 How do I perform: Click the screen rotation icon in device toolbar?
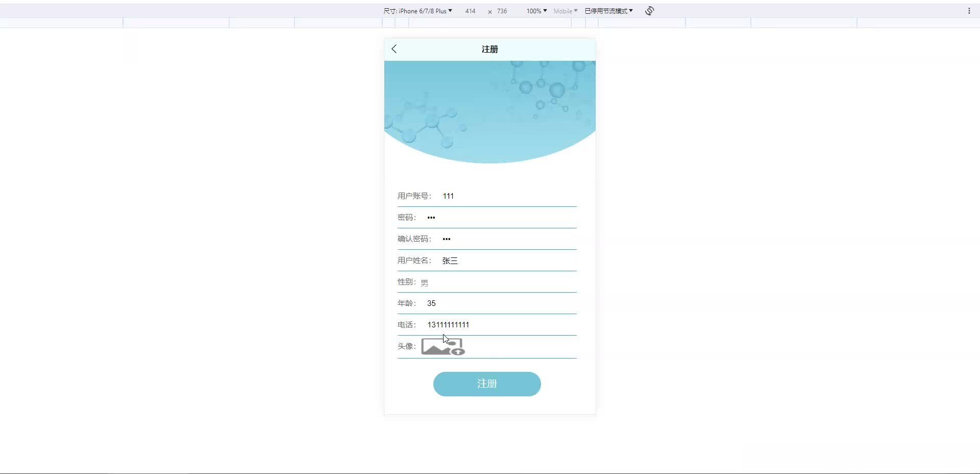(x=649, y=10)
